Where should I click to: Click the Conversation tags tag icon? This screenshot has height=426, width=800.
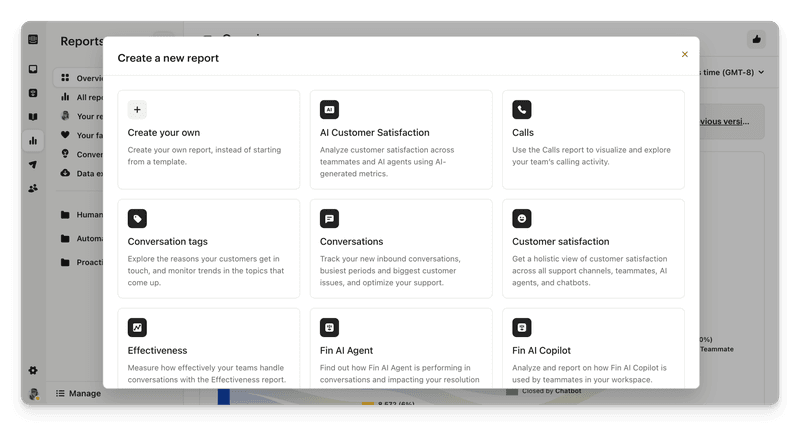pos(137,218)
